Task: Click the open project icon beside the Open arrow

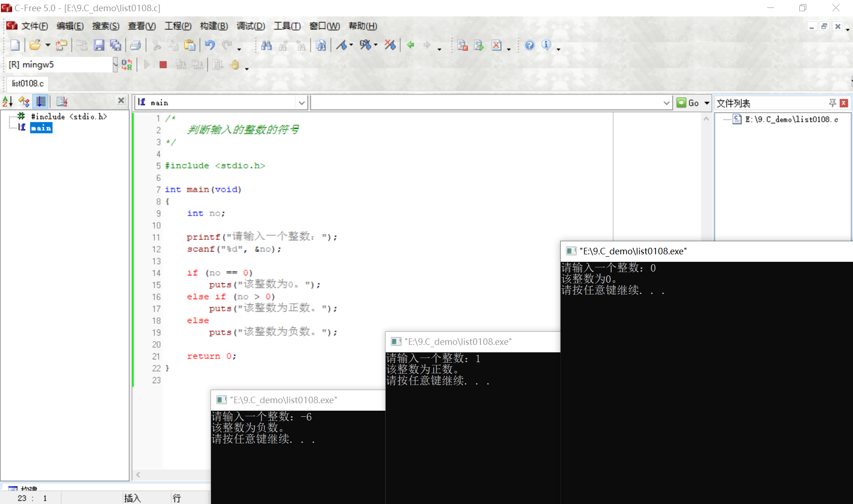Action: pyautogui.click(x=61, y=45)
